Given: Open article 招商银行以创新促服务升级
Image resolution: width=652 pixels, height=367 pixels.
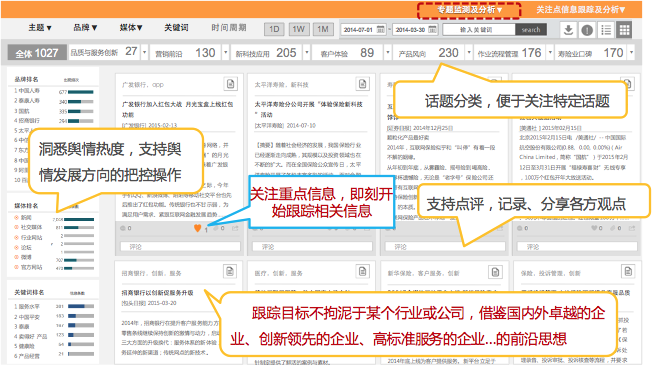Looking at the screenshot, I should coord(157,293).
